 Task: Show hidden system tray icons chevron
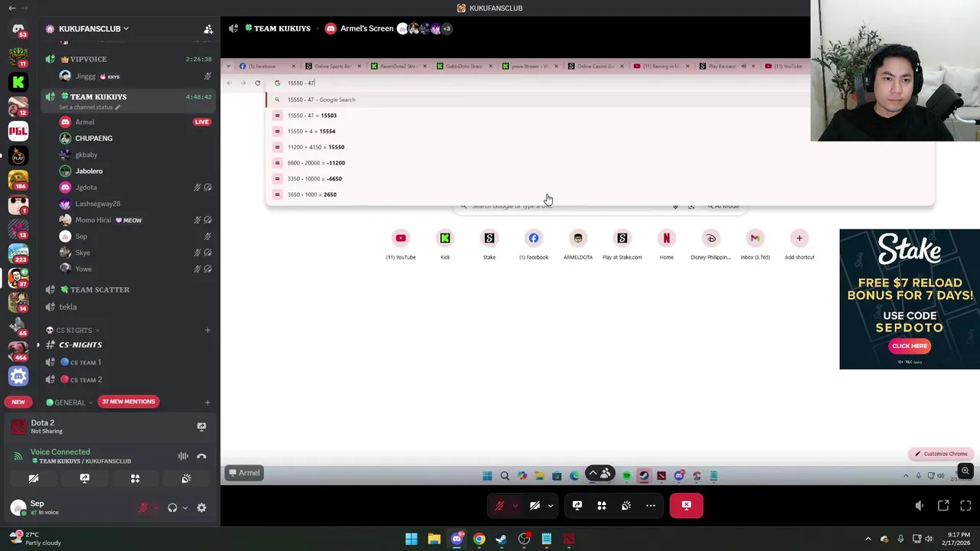point(867,539)
